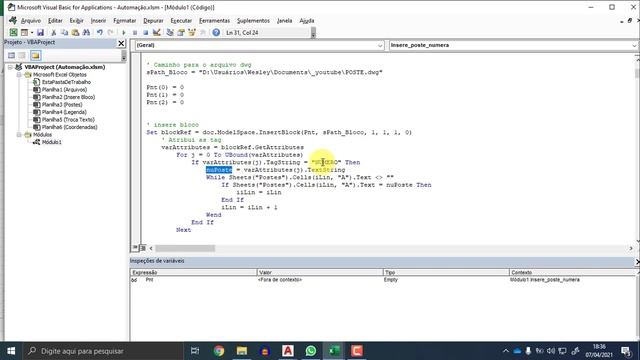The height and width of the screenshot is (360, 640).
Task: Copy selection with toolbar icon
Action: [64, 32]
